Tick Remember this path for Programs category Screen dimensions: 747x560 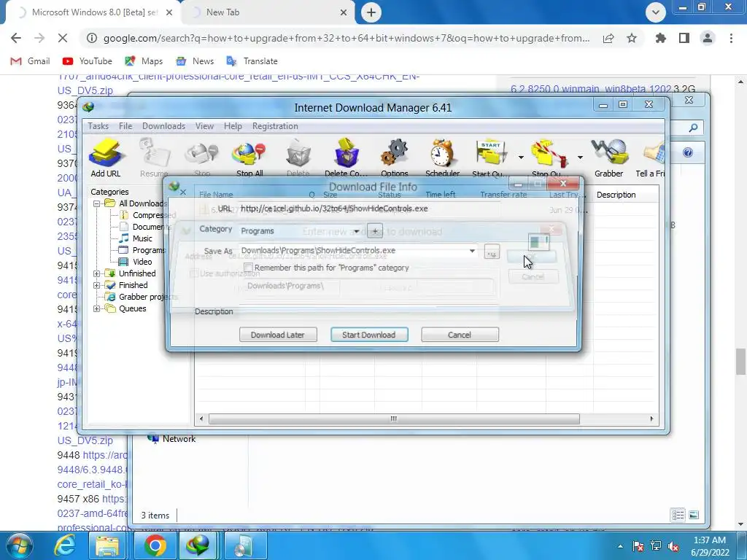(248, 267)
